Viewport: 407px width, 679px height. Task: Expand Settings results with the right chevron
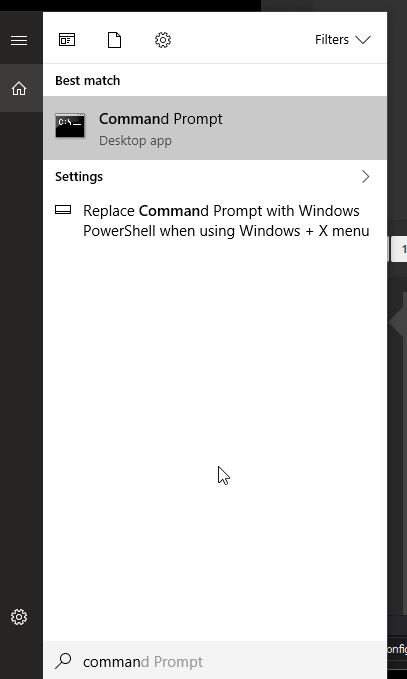point(365,177)
